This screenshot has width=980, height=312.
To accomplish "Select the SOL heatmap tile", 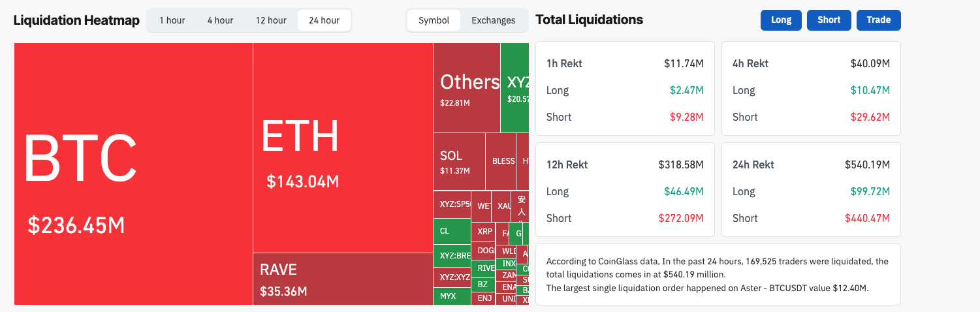I will [459, 161].
